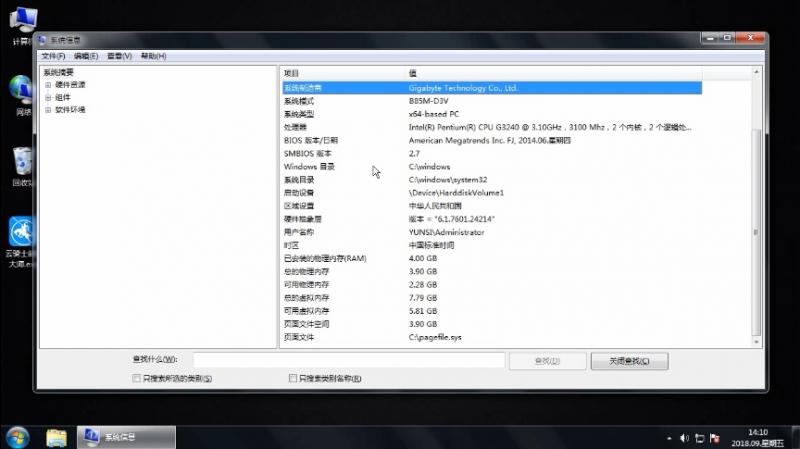Minimize the system information window

[x=709, y=38]
